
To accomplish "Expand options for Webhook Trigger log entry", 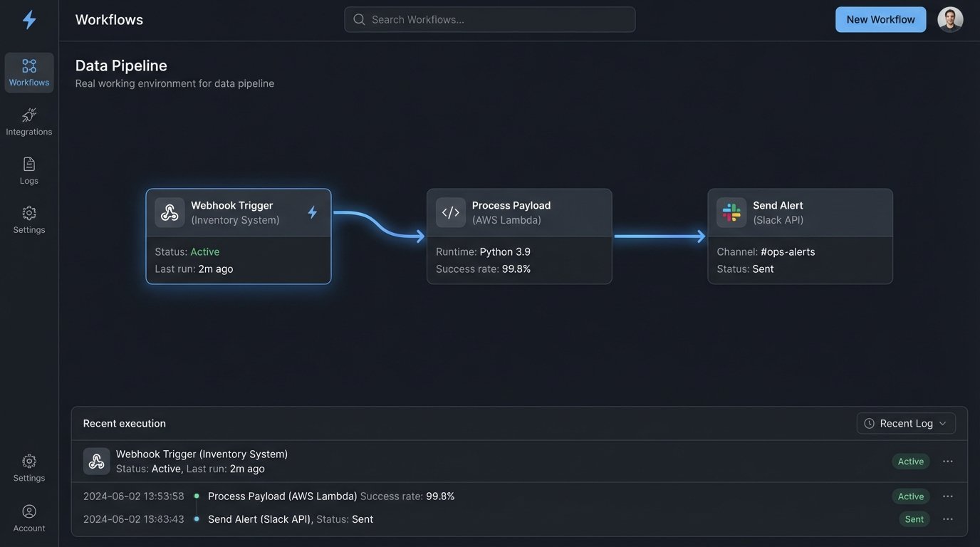I will (947, 461).
